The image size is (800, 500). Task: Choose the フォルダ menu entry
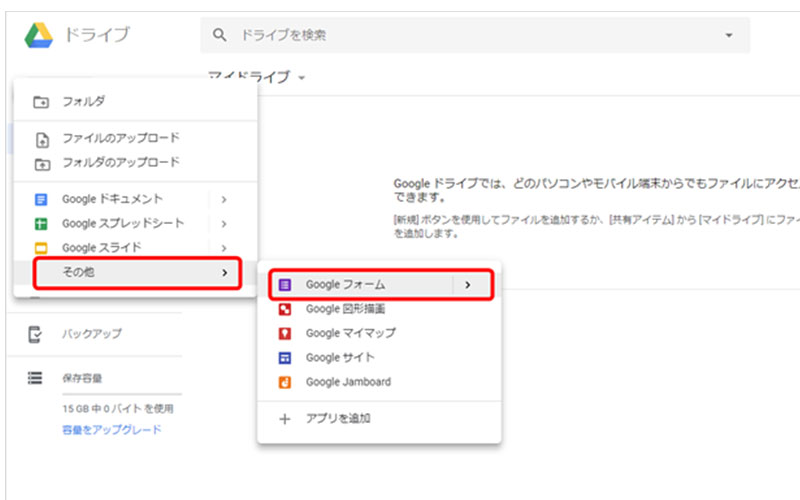tap(84, 101)
